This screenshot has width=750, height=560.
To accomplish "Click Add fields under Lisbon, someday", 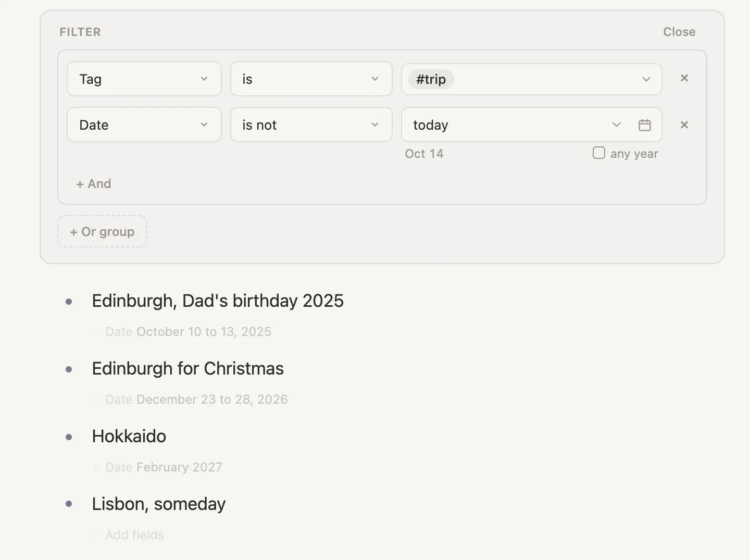I will (x=135, y=535).
